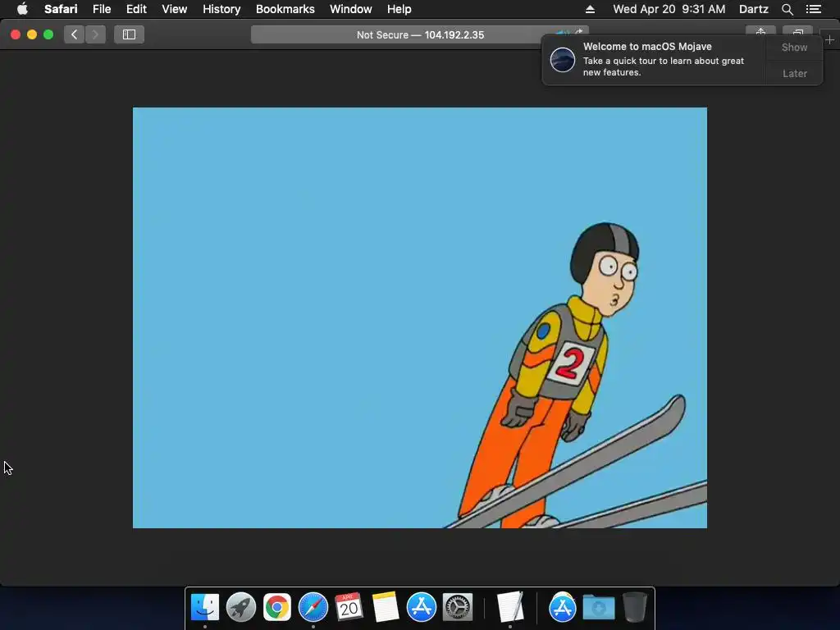Open Launchpad rocket icon in Dock
This screenshot has width=840, height=630.
click(240, 608)
